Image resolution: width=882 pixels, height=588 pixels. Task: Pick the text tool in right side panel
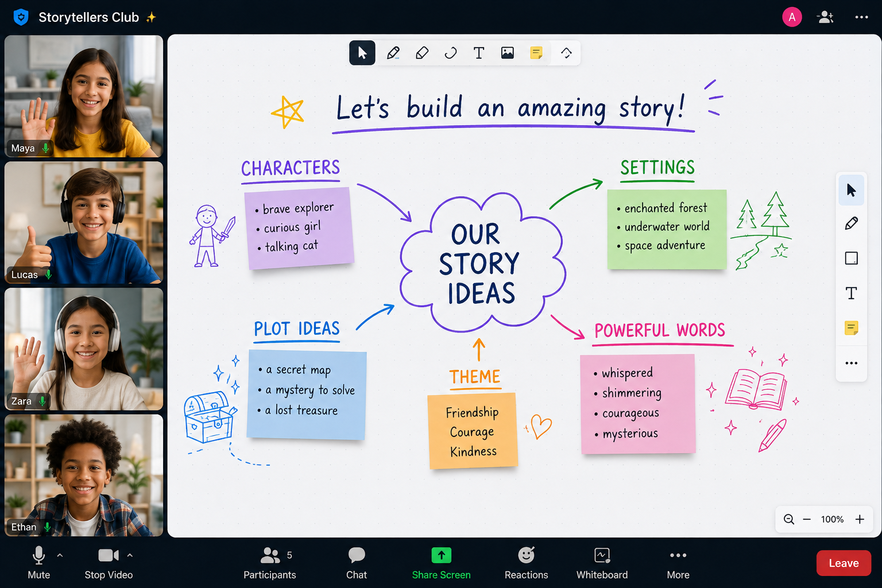[852, 293]
